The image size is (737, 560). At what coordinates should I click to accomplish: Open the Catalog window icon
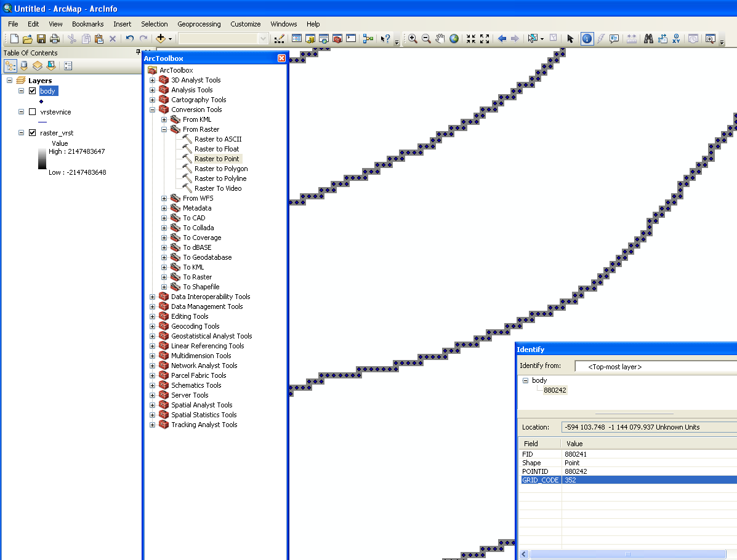tap(310, 39)
